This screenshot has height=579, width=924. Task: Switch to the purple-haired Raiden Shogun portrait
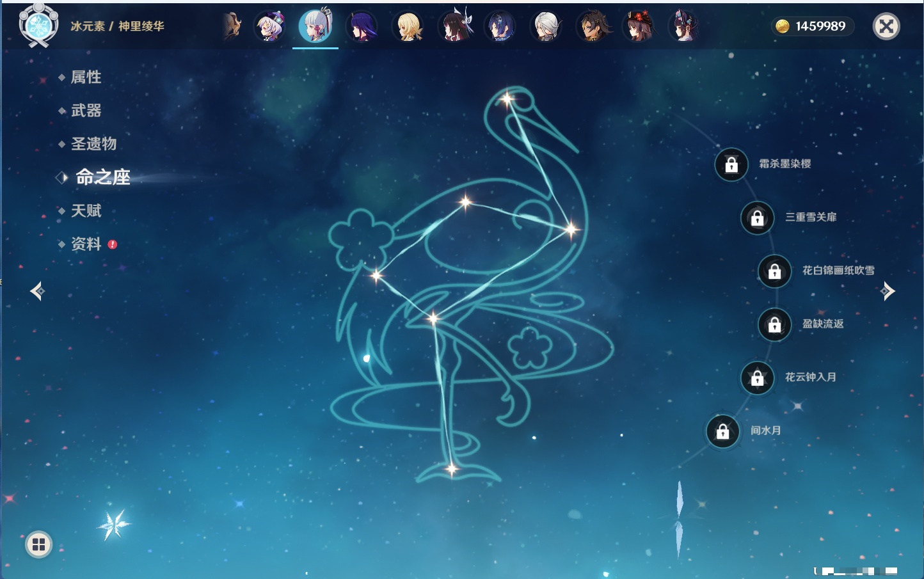tap(362, 27)
